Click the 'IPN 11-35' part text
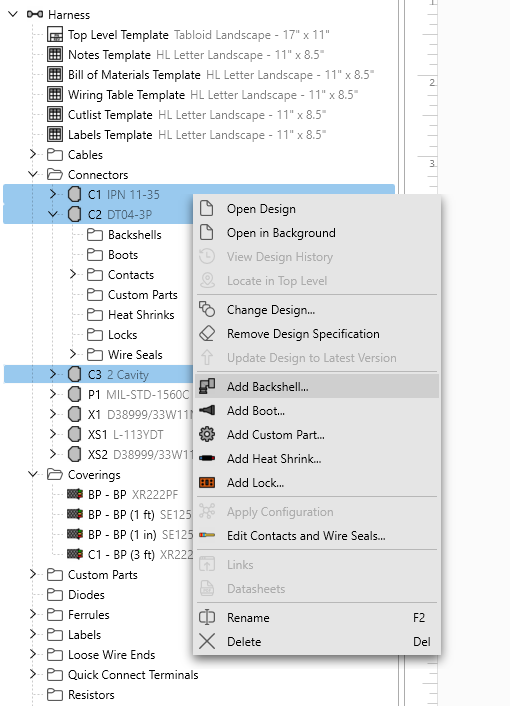The width and height of the screenshot is (510, 706). (133, 195)
